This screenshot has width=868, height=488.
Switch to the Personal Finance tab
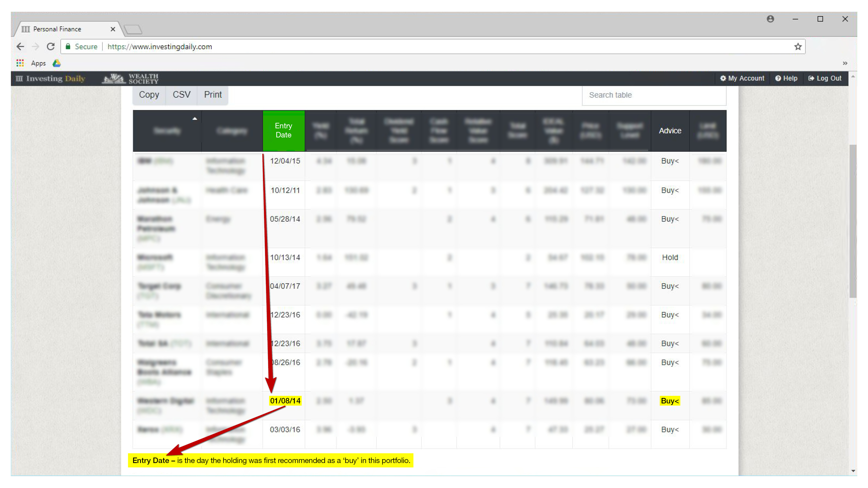click(57, 29)
